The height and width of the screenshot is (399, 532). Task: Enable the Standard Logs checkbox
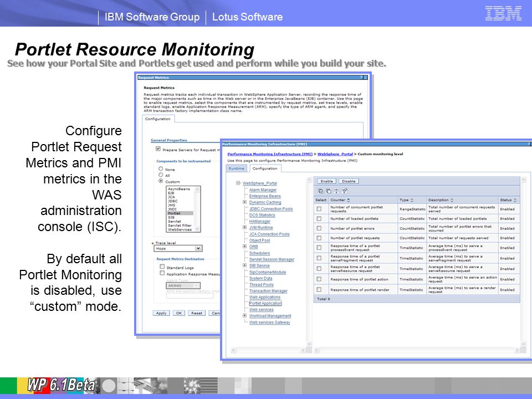pyautogui.click(x=162, y=267)
